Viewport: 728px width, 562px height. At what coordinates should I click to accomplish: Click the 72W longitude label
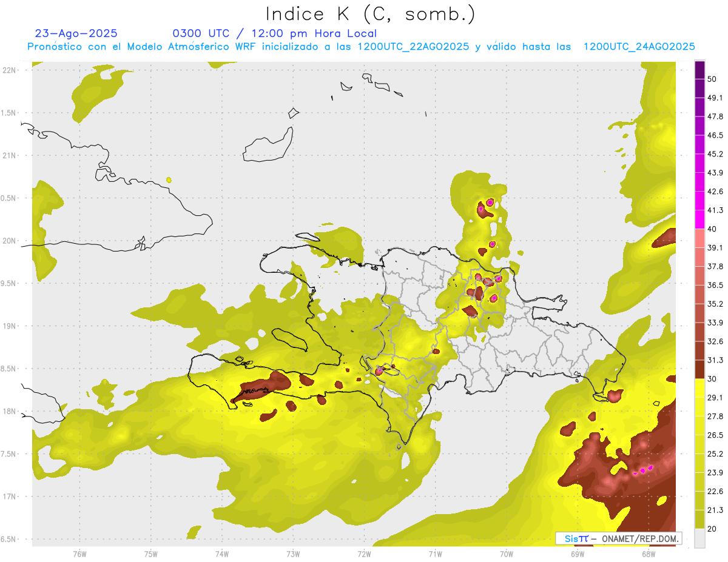click(x=364, y=554)
